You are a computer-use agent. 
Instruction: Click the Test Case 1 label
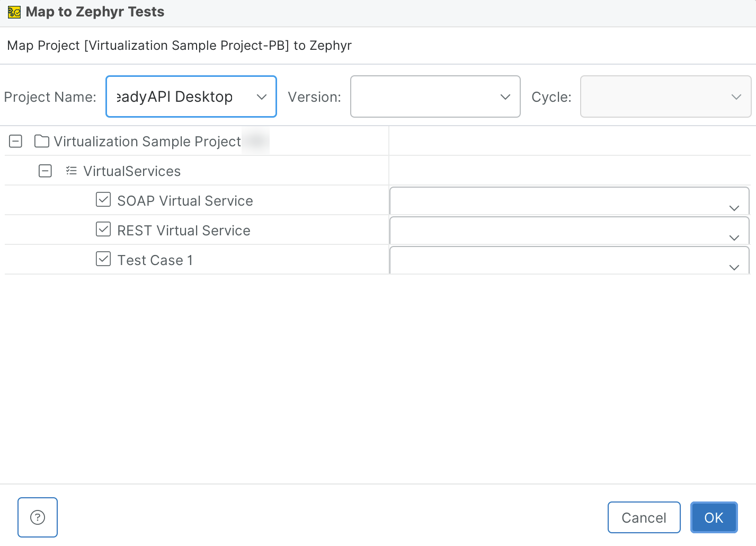point(155,260)
